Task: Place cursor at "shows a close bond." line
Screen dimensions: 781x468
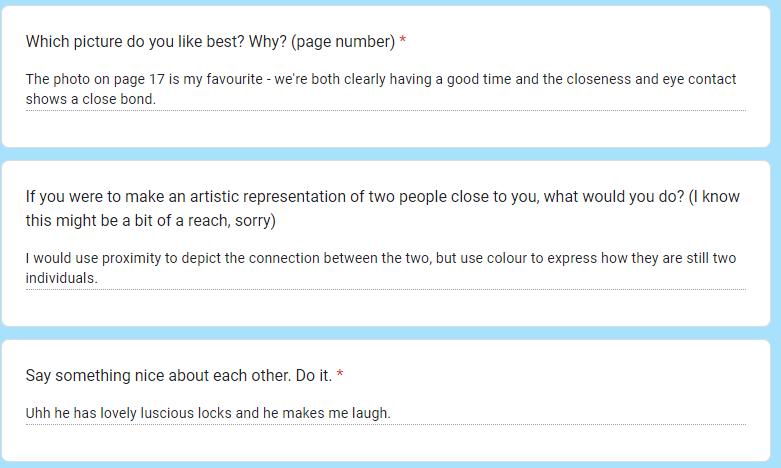Action: coord(90,99)
